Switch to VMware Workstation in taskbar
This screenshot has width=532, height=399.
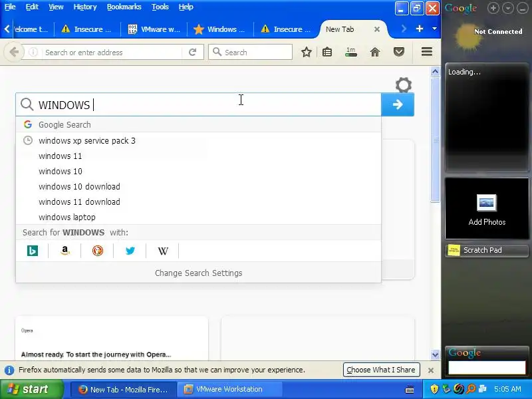click(x=229, y=389)
